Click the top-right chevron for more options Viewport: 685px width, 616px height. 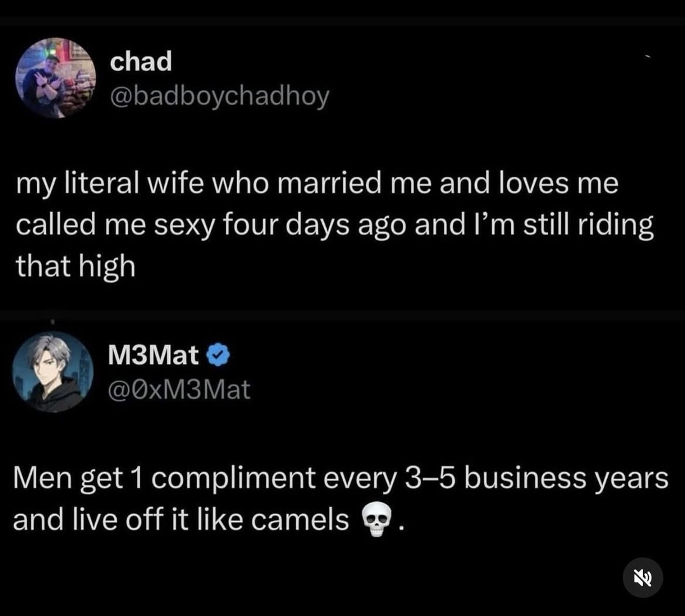click(648, 57)
